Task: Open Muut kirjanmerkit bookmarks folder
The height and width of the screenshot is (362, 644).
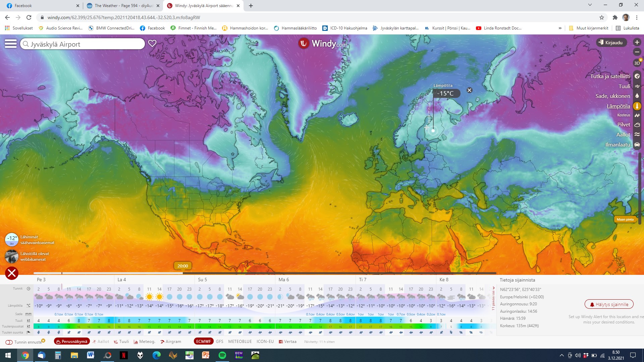Action: [x=589, y=28]
